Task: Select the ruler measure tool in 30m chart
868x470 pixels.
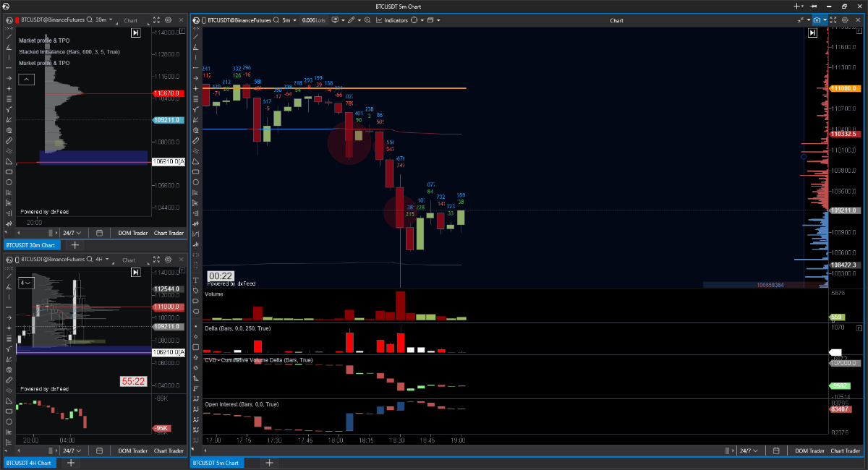Action: pos(9,140)
